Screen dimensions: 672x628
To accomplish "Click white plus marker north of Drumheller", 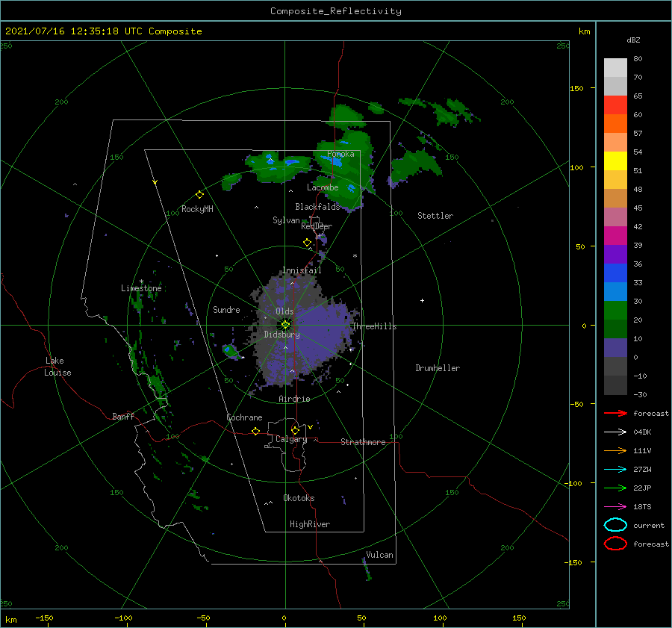I will click(x=422, y=300).
